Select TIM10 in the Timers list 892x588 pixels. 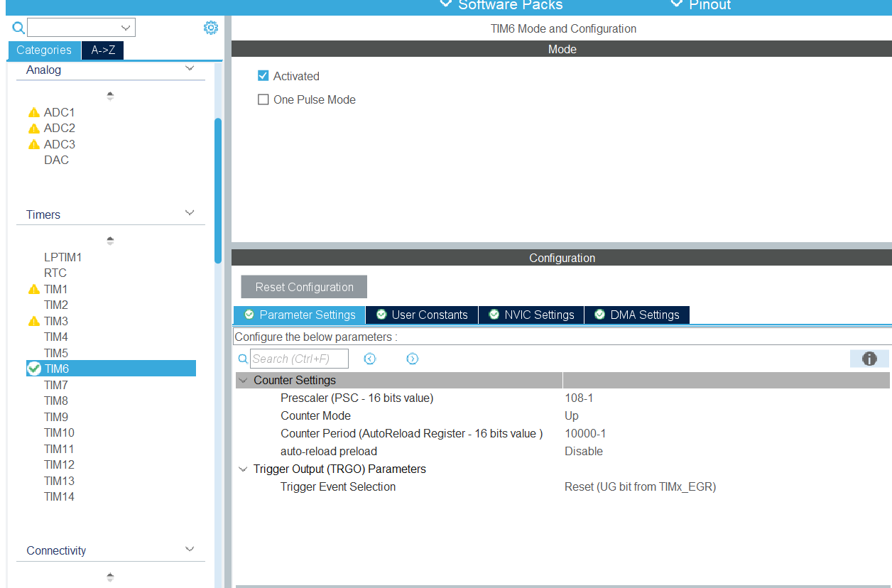click(x=59, y=432)
